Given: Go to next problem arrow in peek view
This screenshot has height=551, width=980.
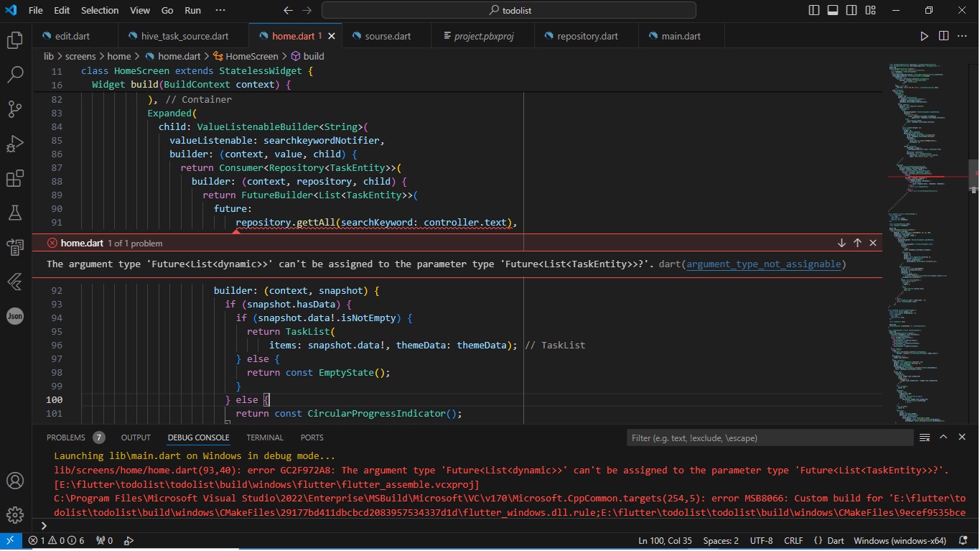Looking at the screenshot, I should point(841,243).
